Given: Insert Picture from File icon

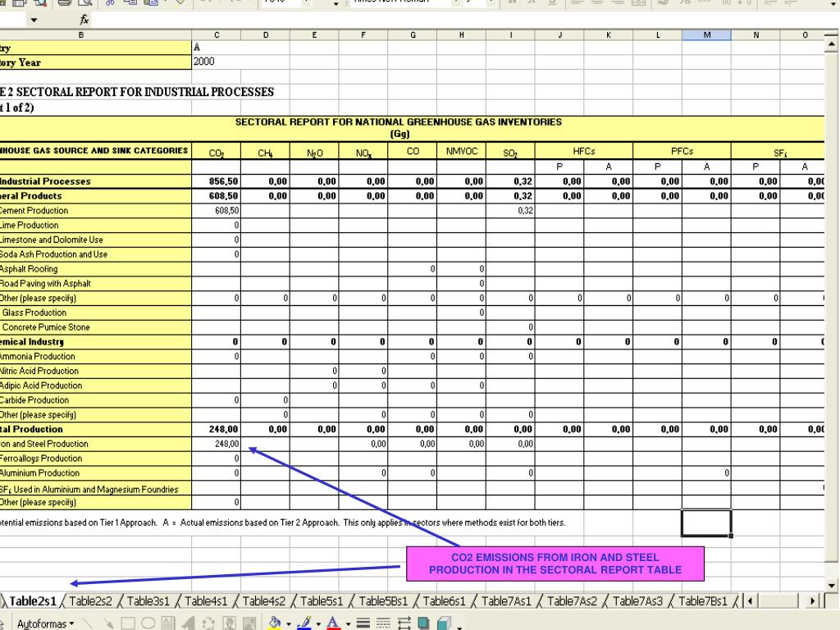Looking at the screenshot, I should [x=249, y=623].
